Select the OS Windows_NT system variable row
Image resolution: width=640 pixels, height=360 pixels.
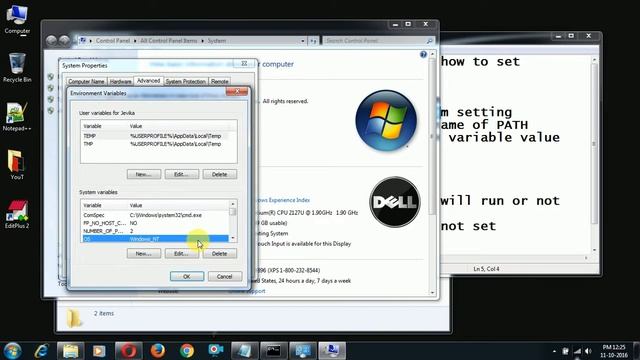click(155, 239)
